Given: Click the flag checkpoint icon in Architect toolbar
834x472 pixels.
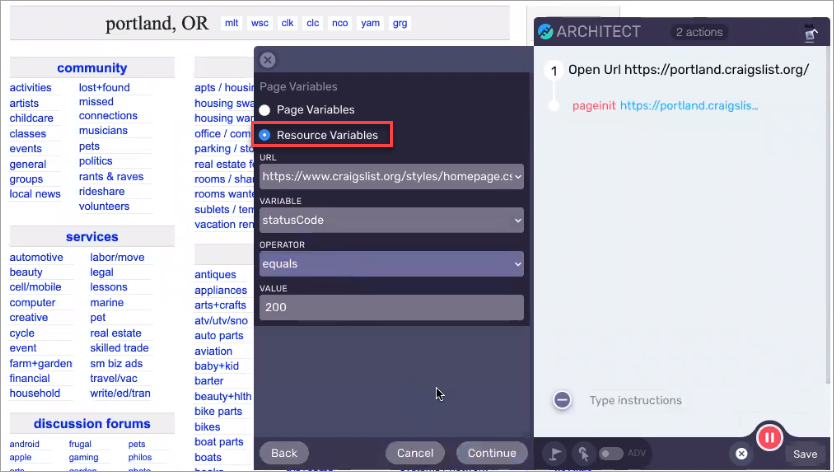Looking at the screenshot, I should [555, 453].
